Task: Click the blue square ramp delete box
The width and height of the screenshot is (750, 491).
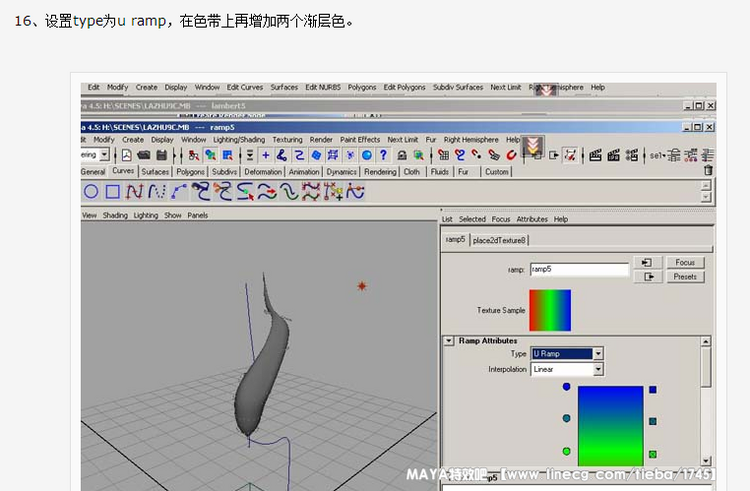Action: pyautogui.click(x=653, y=389)
